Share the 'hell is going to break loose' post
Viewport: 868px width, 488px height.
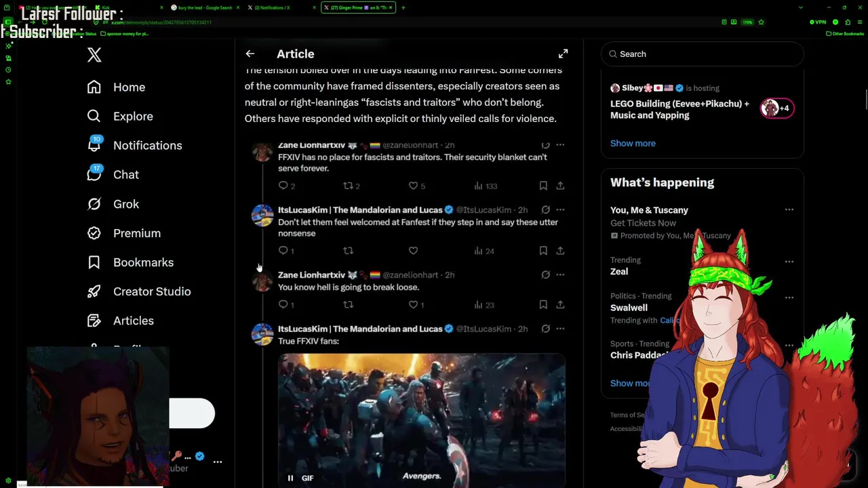click(560, 304)
